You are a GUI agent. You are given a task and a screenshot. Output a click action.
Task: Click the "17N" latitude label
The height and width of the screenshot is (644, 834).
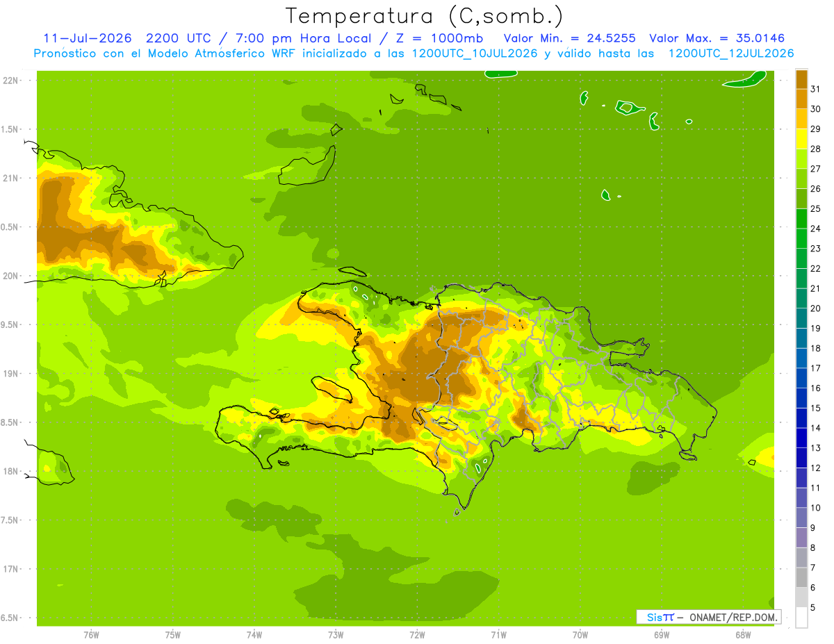click(x=10, y=569)
